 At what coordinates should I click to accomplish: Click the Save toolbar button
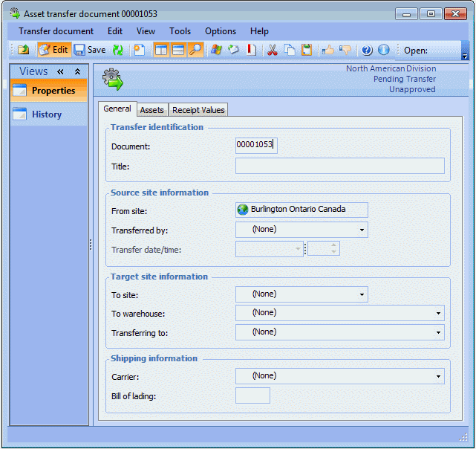point(90,50)
